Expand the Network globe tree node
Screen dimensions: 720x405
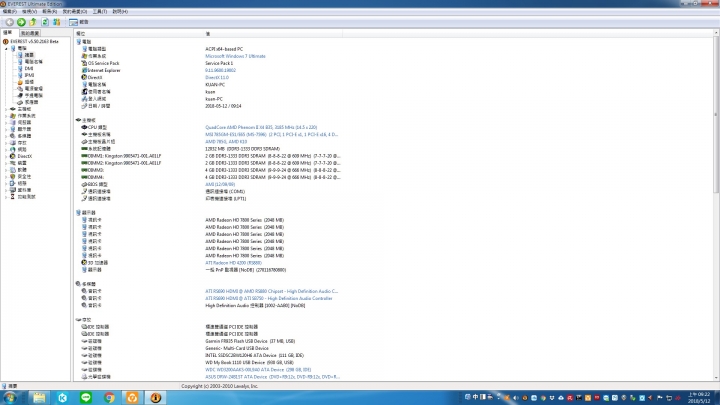point(6,150)
